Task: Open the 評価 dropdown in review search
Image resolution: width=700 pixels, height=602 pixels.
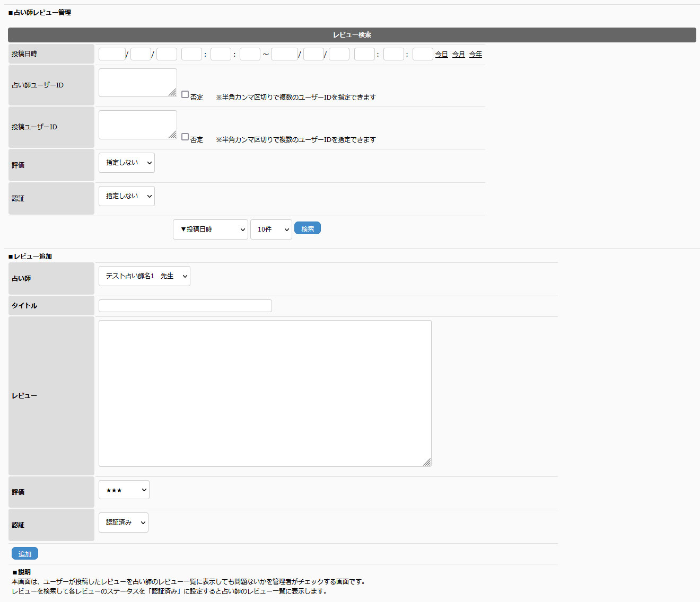Action: pos(126,163)
